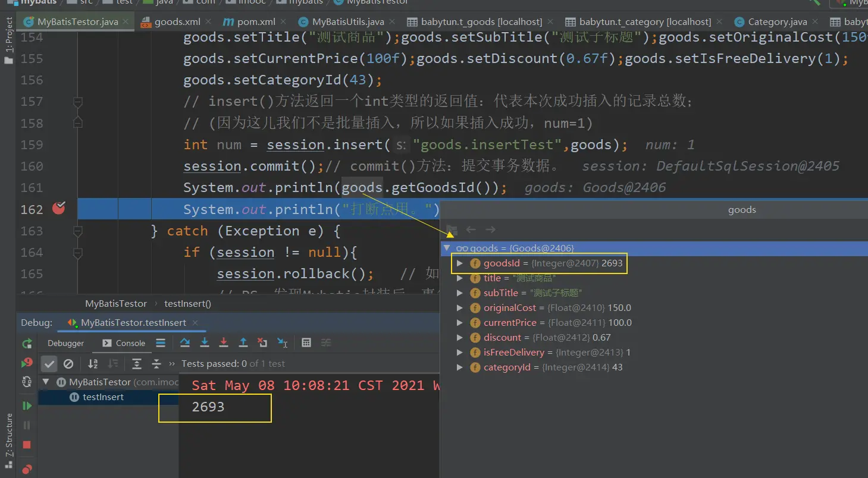The image size is (868, 478).
Task: Expand the isFreeDelivery field node
Action: [459, 353]
